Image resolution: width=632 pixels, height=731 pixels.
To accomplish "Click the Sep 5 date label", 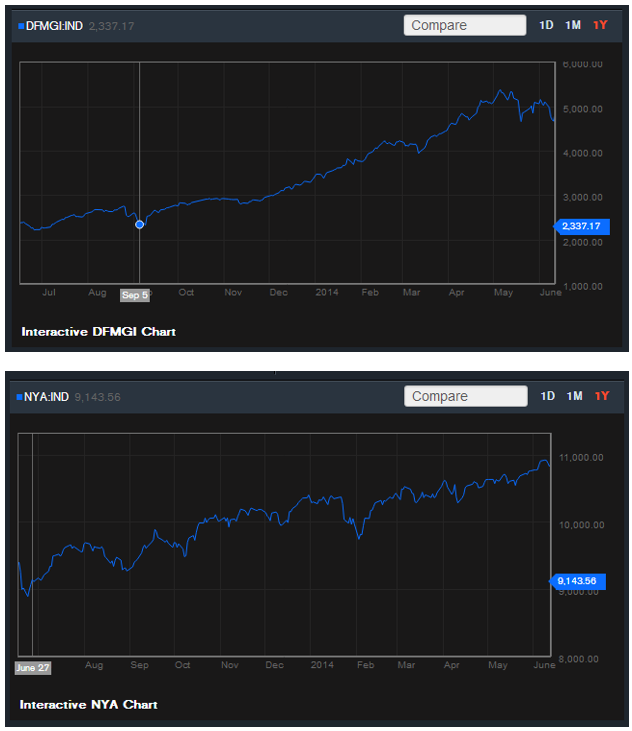I will coord(134,295).
